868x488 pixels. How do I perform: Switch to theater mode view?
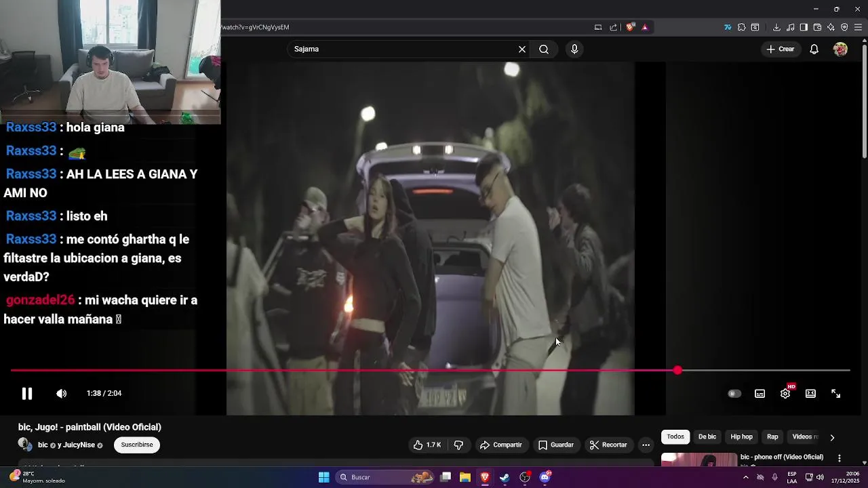click(810, 394)
